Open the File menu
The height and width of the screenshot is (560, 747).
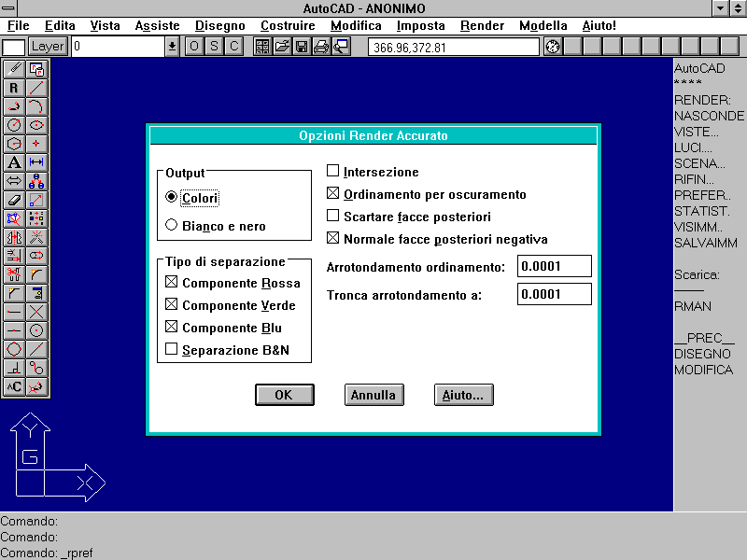coord(18,26)
